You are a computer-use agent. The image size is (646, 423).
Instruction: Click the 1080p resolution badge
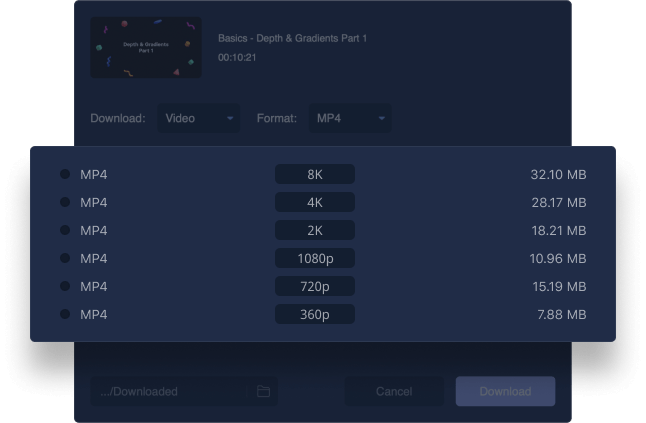[x=315, y=258]
